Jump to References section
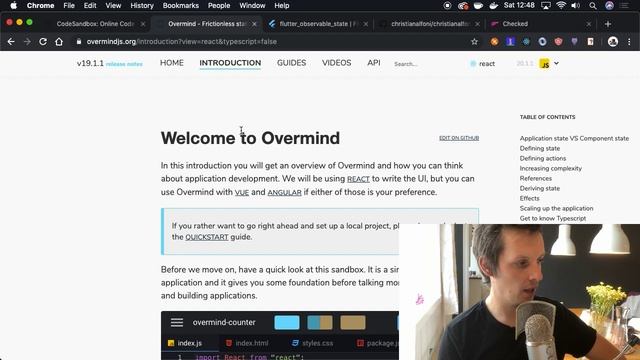This screenshot has height=360, width=640. point(536,178)
